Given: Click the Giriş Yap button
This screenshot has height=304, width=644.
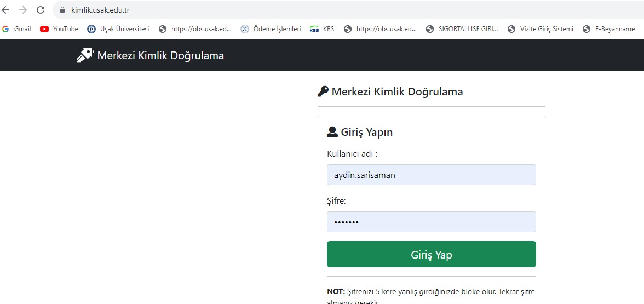Looking at the screenshot, I should (x=431, y=255).
